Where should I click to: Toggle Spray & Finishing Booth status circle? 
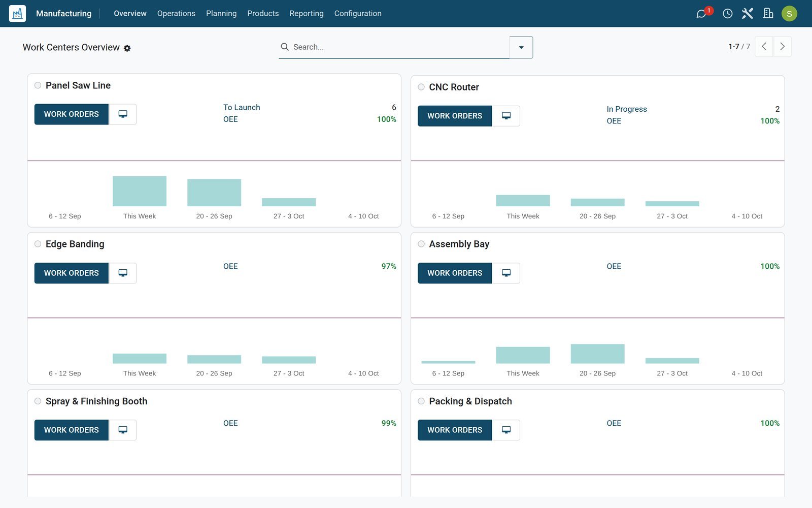(x=38, y=401)
